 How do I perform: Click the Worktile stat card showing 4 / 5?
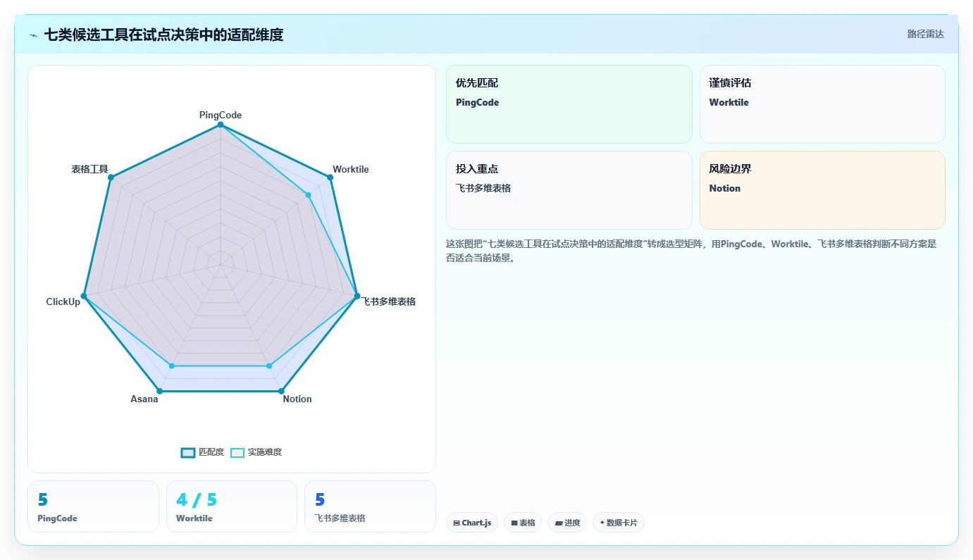click(232, 506)
